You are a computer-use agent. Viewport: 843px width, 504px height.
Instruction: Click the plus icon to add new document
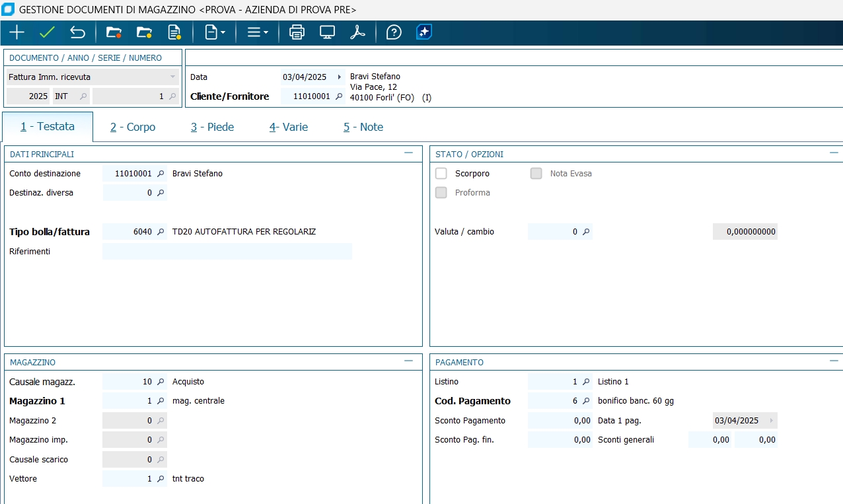(x=17, y=32)
